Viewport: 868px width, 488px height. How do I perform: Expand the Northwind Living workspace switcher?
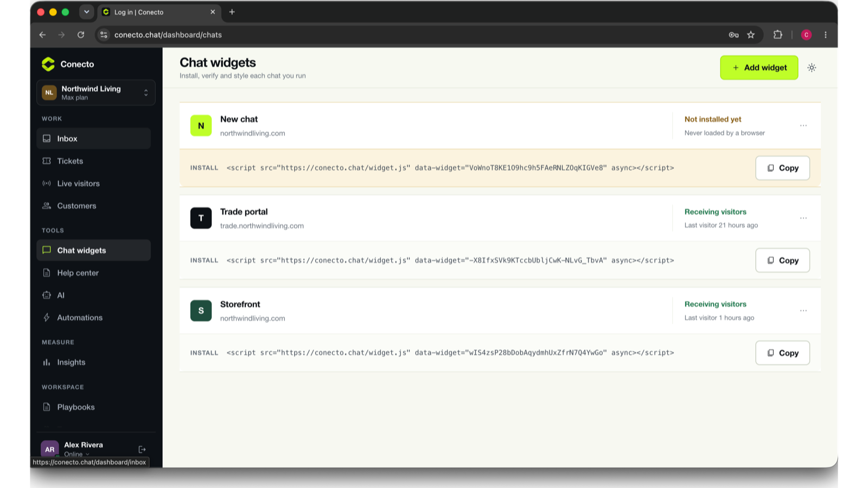point(96,93)
